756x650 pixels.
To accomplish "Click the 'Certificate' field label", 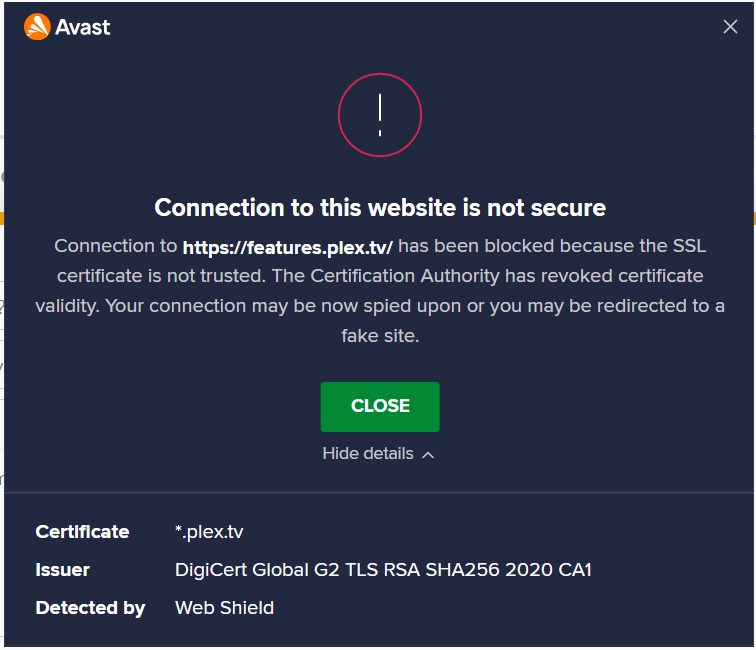I will (82, 532).
